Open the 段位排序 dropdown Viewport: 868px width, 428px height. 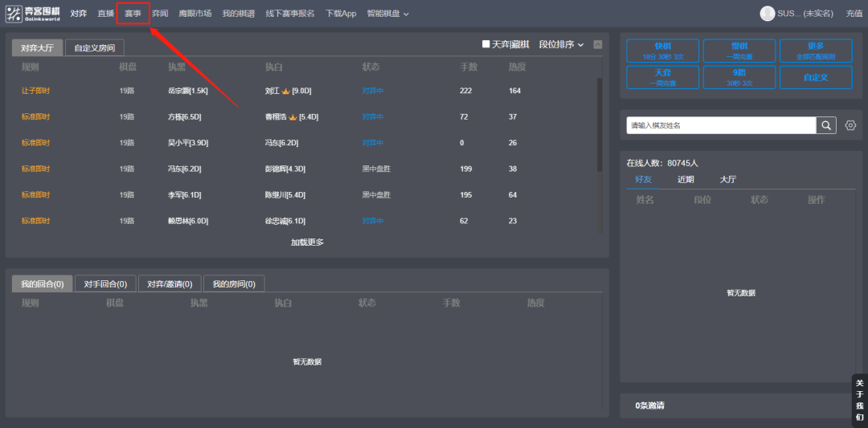[561, 44]
